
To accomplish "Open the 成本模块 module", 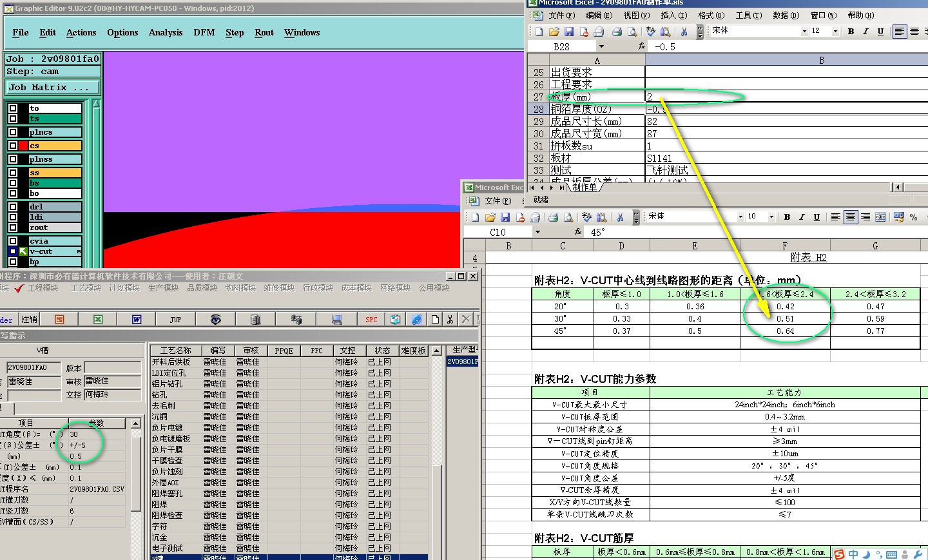I will coord(356,288).
